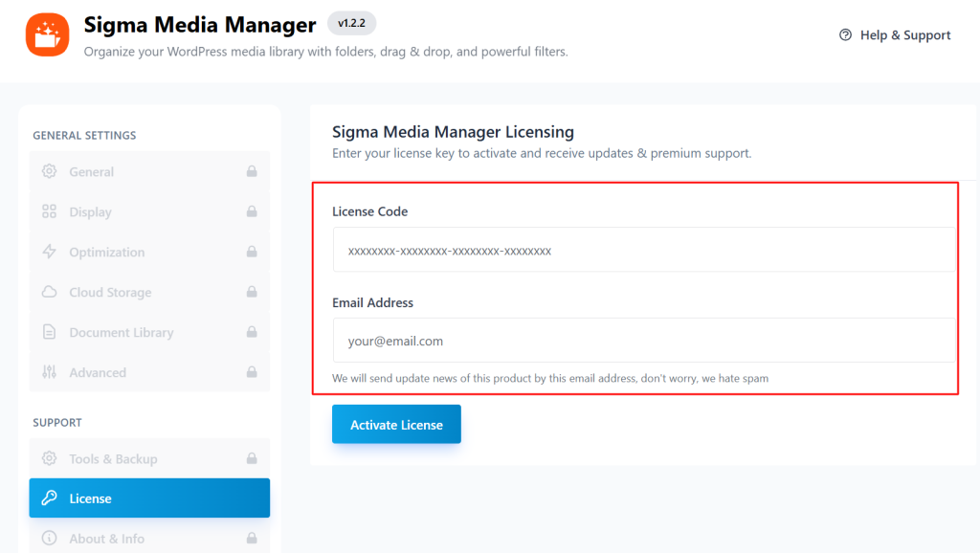Click the Activate License button
The width and height of the screenshot is (980, 553).
pos(396,423)
